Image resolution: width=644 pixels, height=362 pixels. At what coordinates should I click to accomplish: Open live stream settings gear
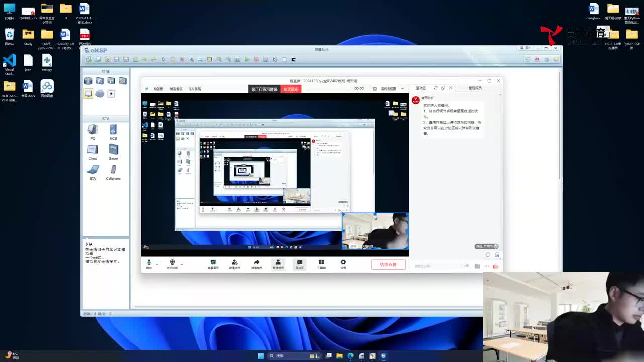tap(343, 264)
